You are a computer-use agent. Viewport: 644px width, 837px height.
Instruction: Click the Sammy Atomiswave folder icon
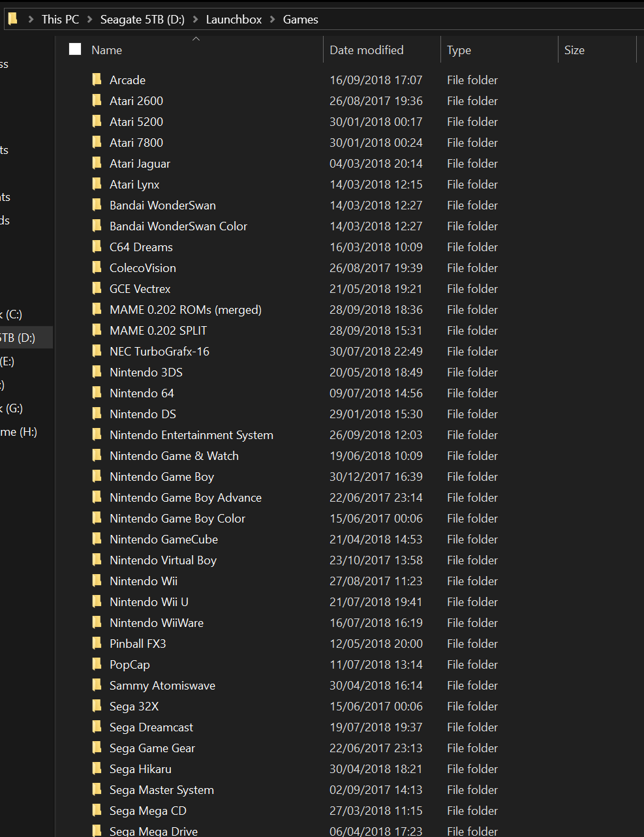click(x=97, y=685)
